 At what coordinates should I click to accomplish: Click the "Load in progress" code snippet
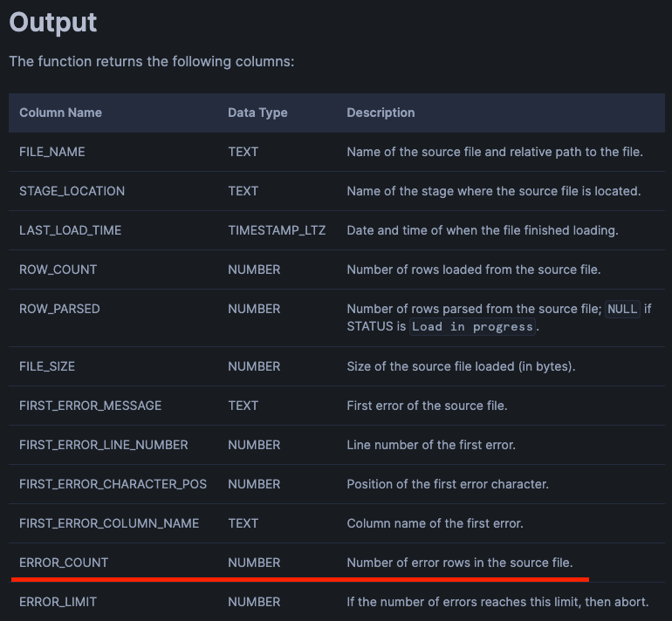point(472,327)
